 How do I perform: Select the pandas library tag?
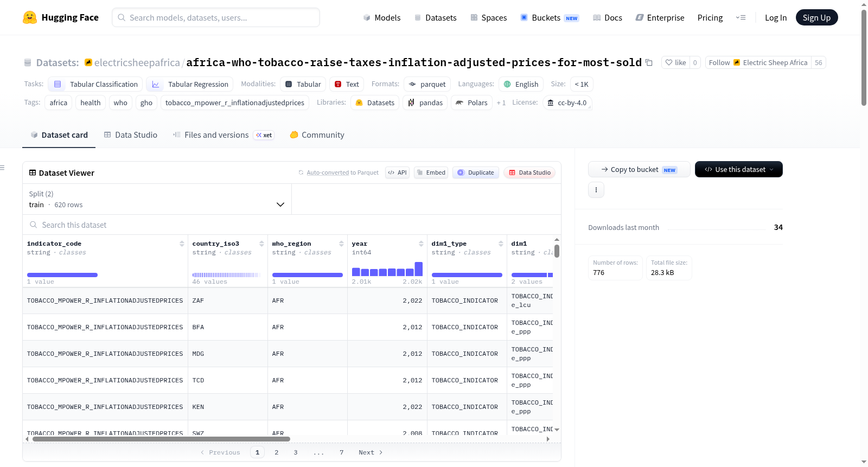pos(425,103)
